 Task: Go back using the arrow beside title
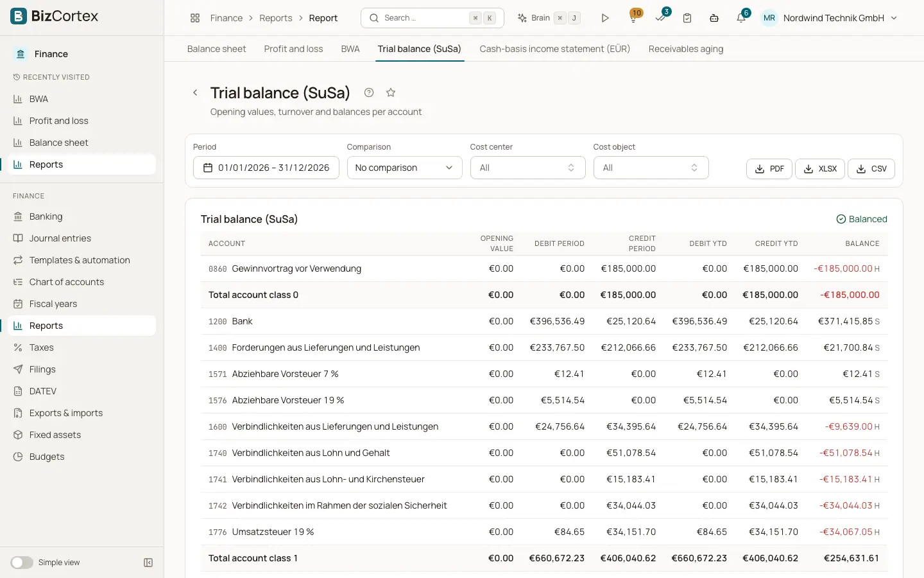(x=195, y=92)
